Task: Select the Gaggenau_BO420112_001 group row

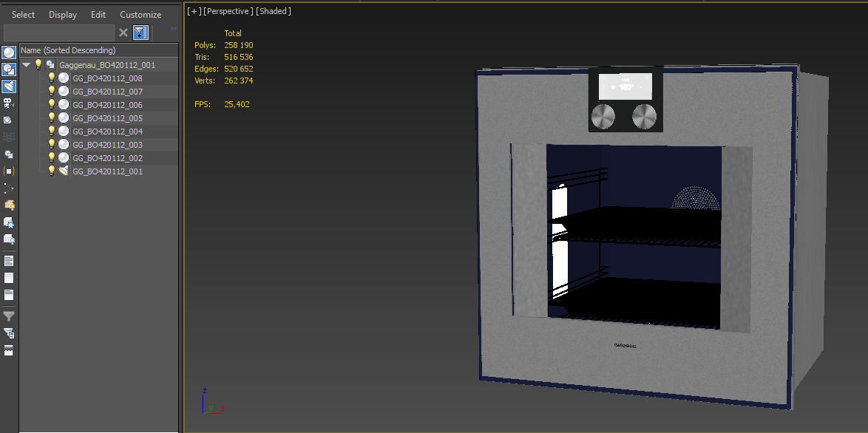Action: [x=107, y=65]
